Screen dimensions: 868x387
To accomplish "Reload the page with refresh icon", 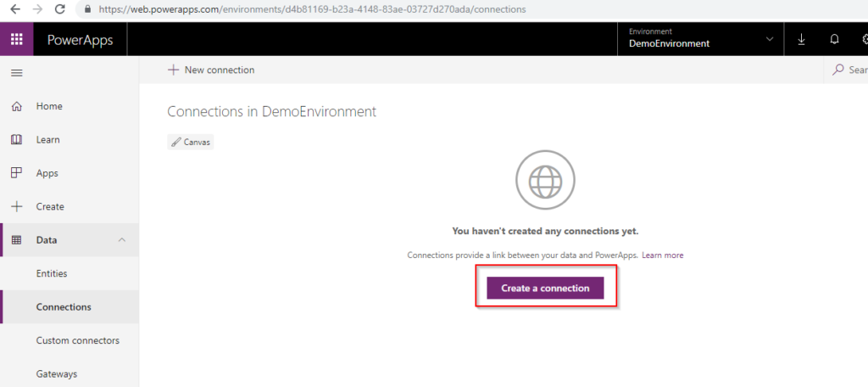I will [60, 8].
